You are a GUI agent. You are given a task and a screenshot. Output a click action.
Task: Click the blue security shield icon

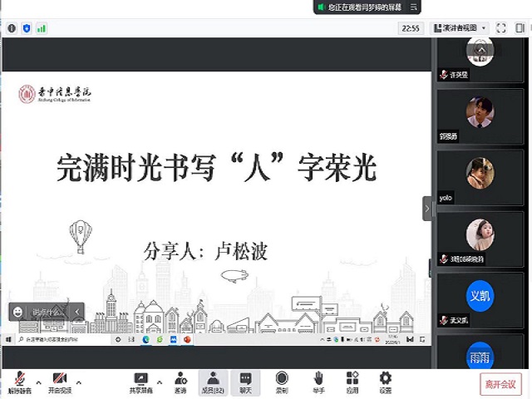tap(27, 28)
